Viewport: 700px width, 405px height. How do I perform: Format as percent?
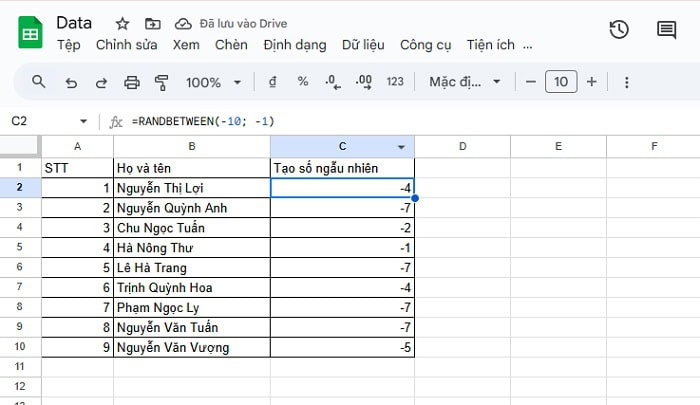[x=302, y=82]
